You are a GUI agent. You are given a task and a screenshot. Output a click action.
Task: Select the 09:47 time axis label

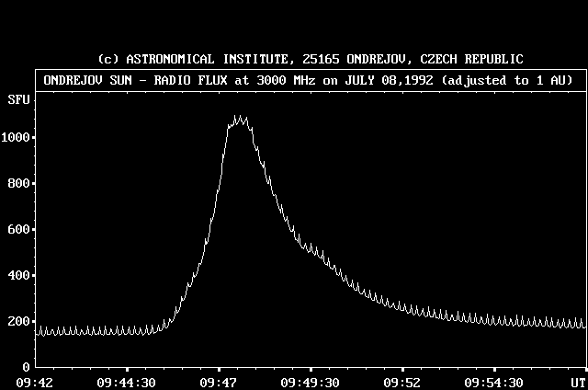pos(219,382)
